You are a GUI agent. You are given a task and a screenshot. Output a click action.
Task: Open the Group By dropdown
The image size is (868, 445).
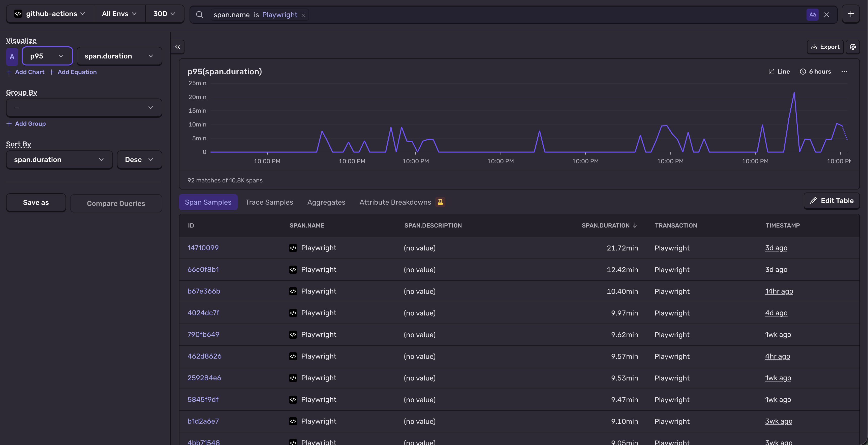[x=84, y=108]
